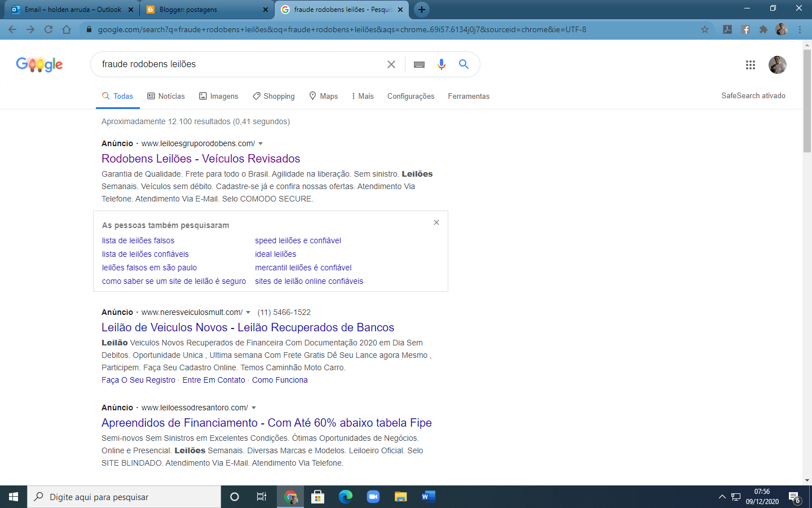Open Configurações menu
The height and width of the screenshot is (508, 812).
[x=411, y=96]
